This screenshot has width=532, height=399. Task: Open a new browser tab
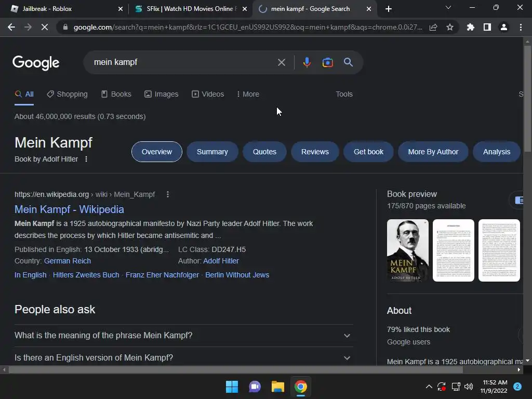coord(389,9)
